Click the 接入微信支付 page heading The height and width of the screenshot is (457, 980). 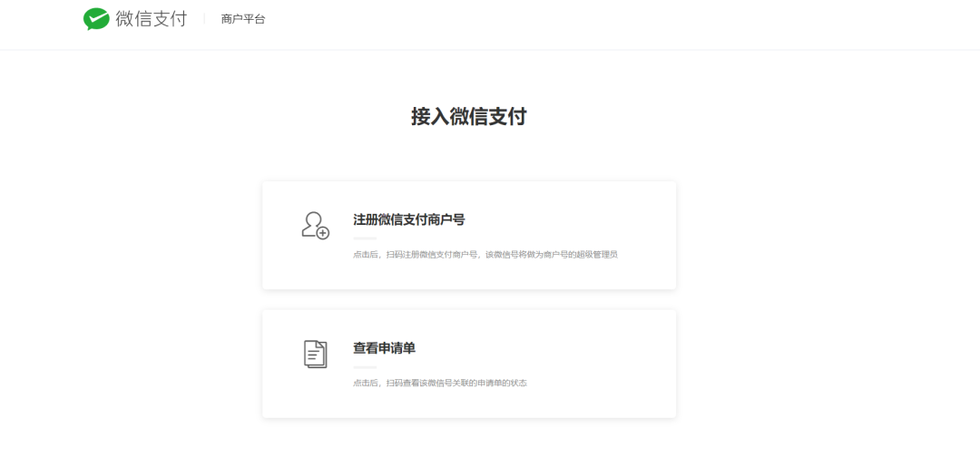tap(469, 117)
